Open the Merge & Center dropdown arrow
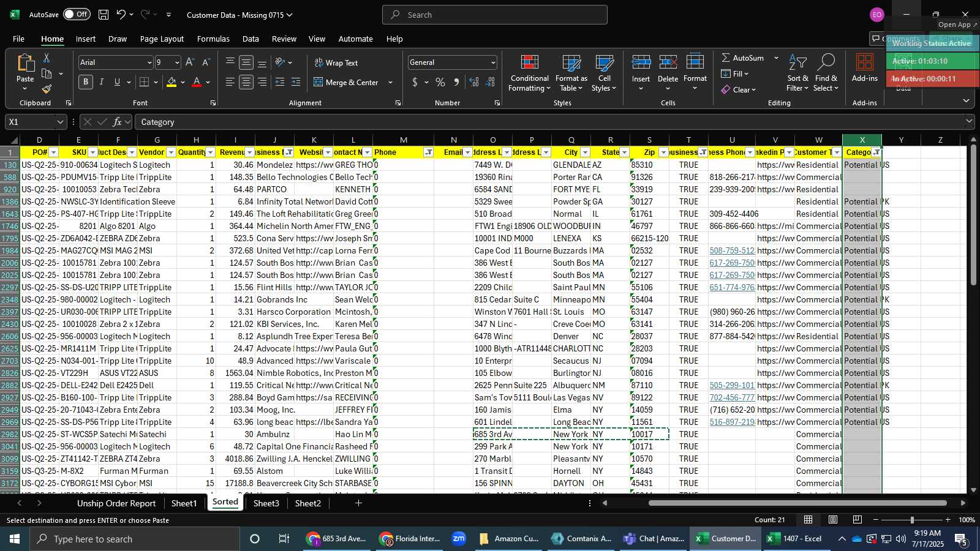The height and width of the screenshot is (551, 980). click(x=390, y=82)
